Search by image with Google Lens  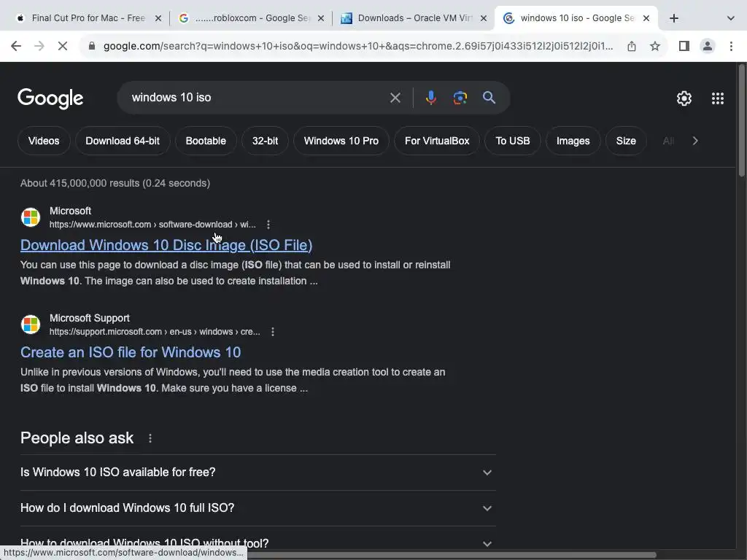[460, 98]
